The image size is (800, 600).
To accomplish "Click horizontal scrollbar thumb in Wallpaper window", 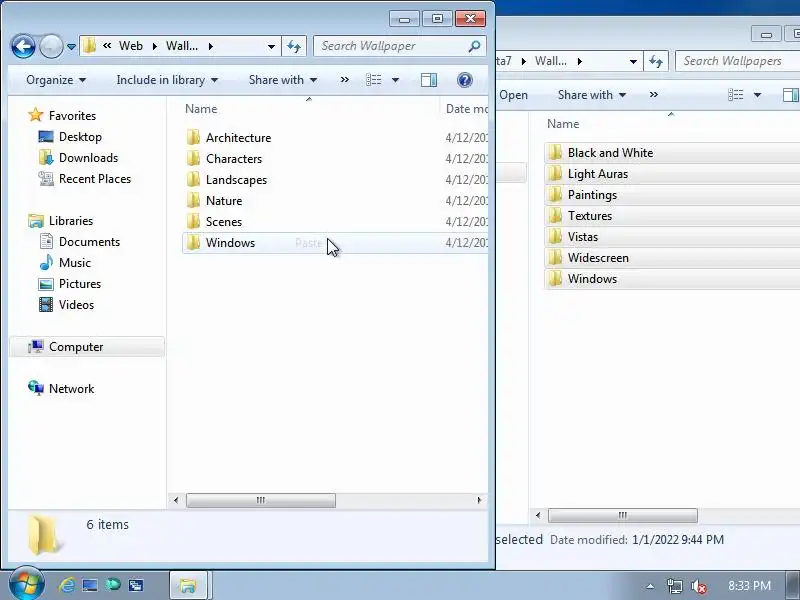I will (261, 500).
